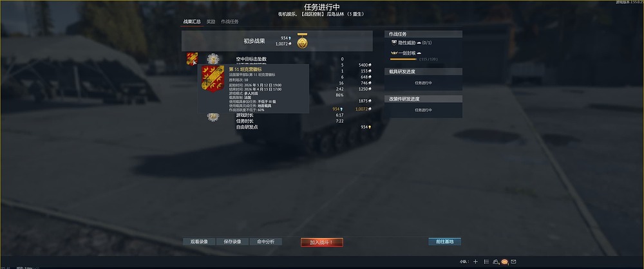
Task: Click the upper silver gear achievement badge
Action: [x=213, y=59]
